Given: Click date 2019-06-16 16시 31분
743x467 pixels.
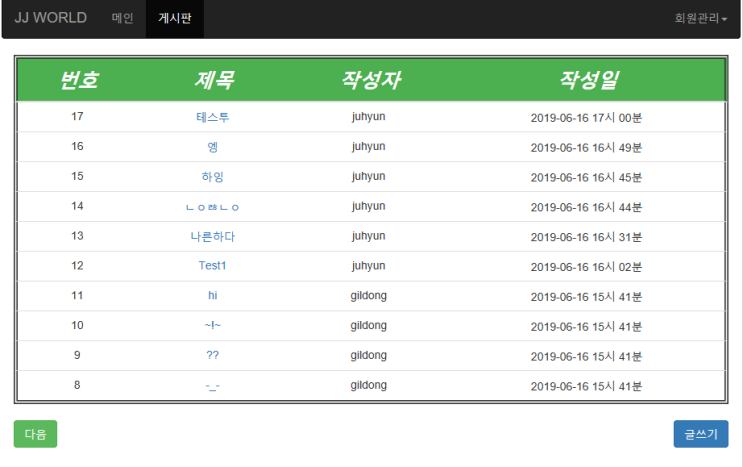Looking at the screenshot, I should [x=586, y=237].
